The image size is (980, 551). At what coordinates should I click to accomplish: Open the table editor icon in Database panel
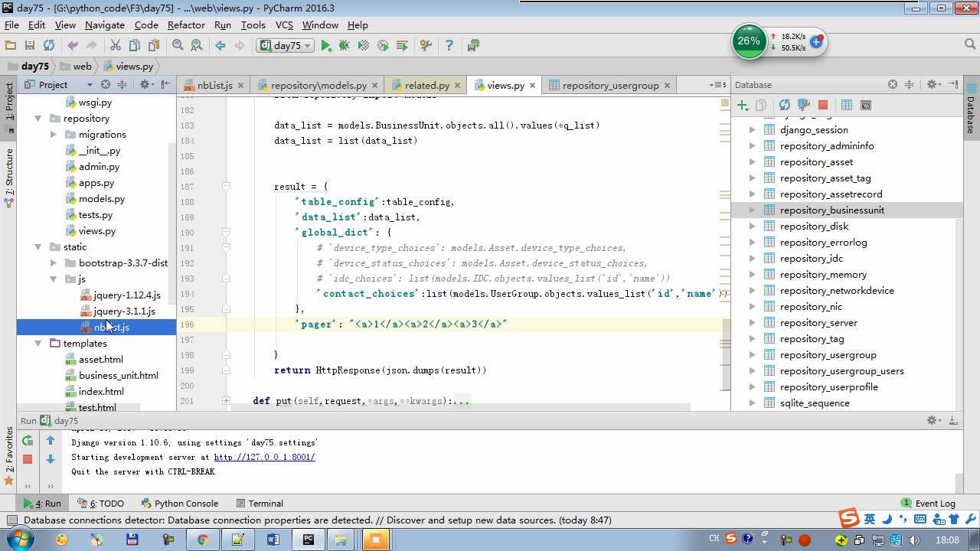(847, 106)
